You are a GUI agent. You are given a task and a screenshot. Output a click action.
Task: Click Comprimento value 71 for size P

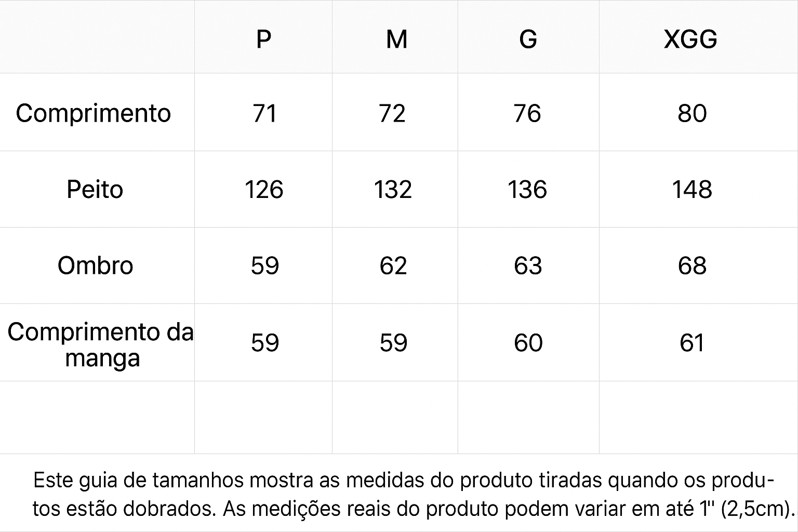pos(264,113)
